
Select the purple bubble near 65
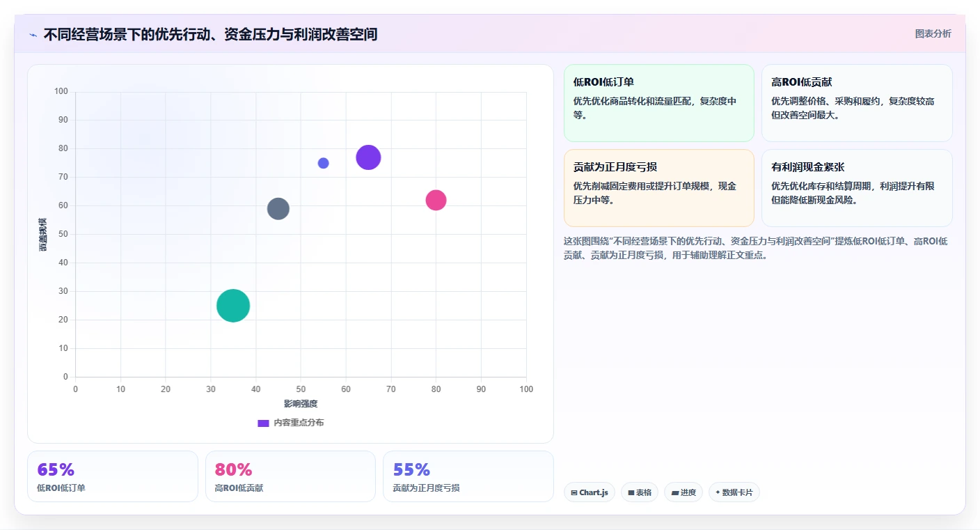pyautogui.click(x=368, y=157)
